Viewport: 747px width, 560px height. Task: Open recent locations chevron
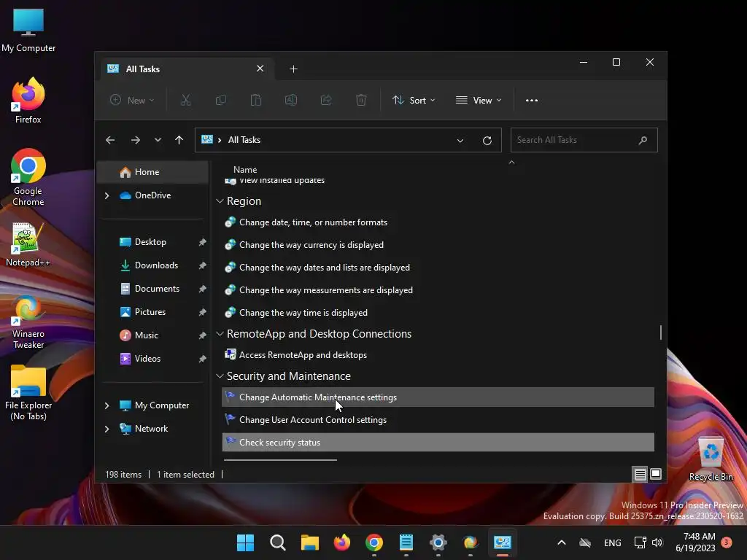point(158,140)
